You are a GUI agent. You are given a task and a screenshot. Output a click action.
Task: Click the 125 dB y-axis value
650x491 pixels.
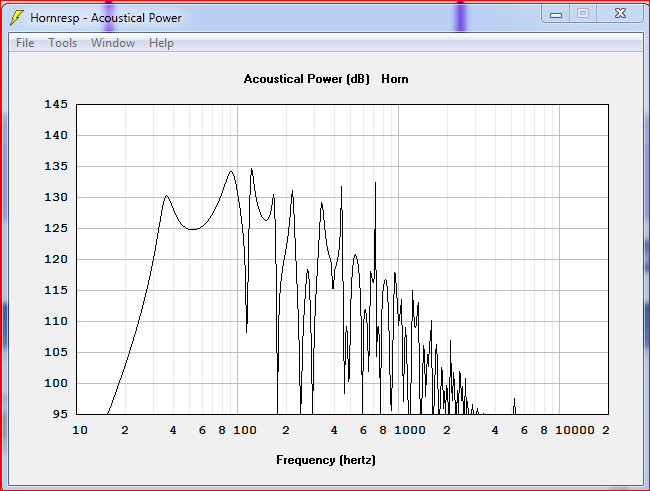click(56, 228)
